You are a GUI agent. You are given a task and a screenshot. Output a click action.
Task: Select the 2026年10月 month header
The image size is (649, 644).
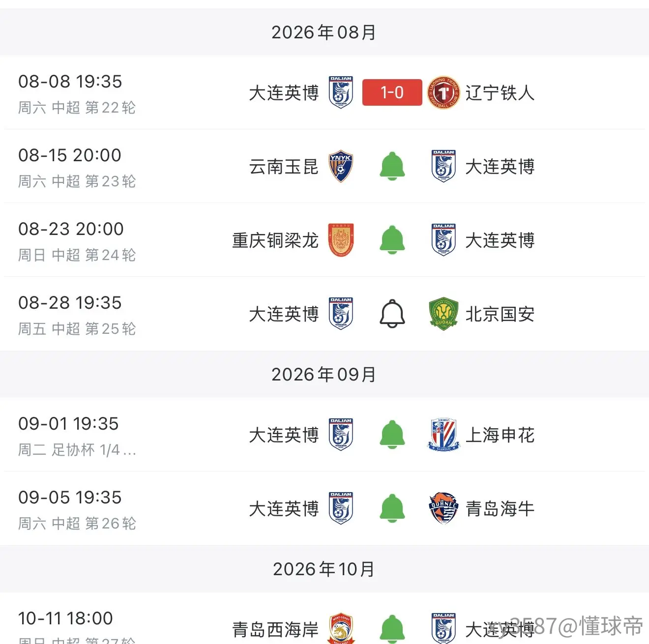point(324,569)
